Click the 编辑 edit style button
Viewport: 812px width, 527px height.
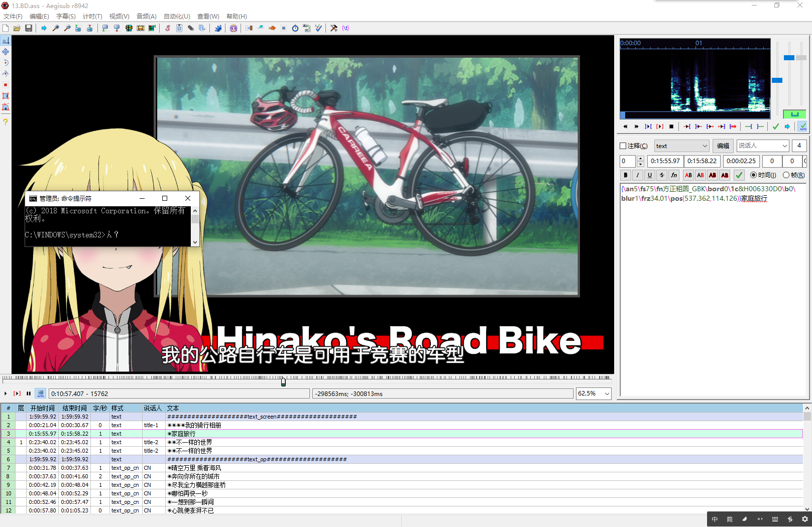point(723,146)
